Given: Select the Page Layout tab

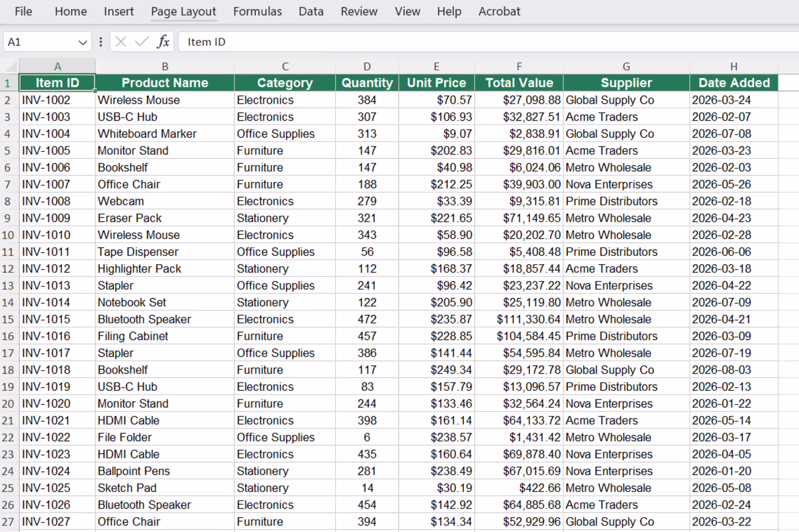Looking at the screenshot, I should click(x=183, y=11).
